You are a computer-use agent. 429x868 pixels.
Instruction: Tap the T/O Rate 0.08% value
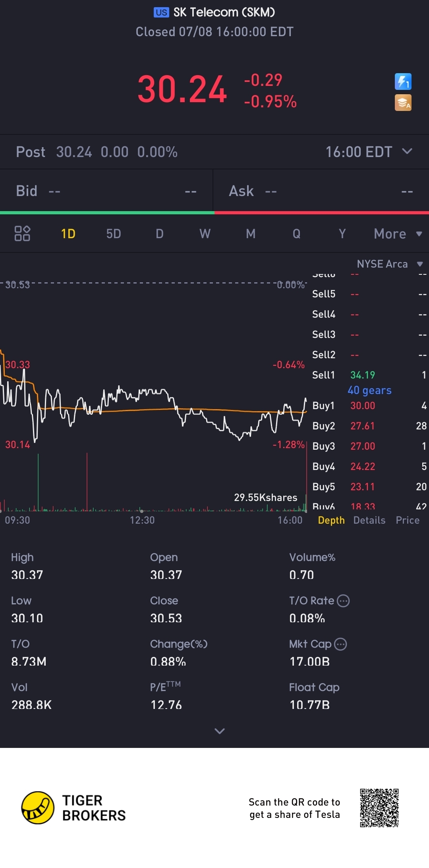coord(307,618)
